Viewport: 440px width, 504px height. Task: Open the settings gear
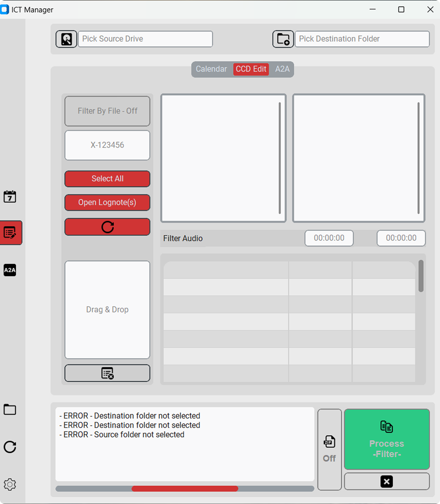(x=10, y=484)
